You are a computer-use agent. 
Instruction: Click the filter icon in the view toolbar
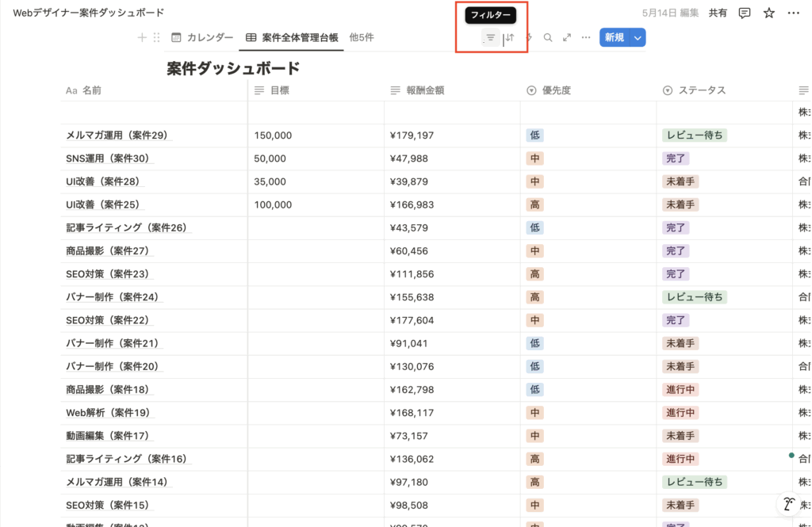(490, 37)
